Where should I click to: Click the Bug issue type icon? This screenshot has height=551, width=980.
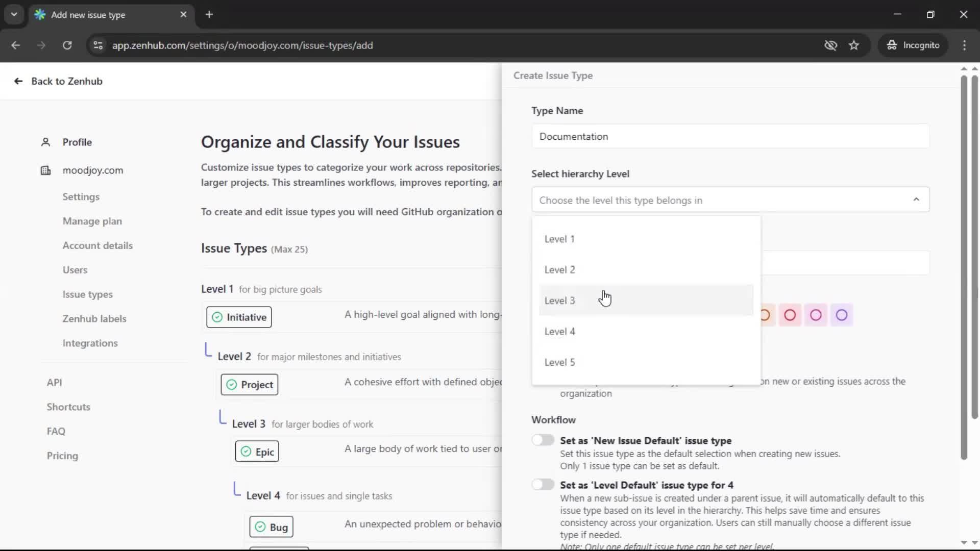coord(260,526)
